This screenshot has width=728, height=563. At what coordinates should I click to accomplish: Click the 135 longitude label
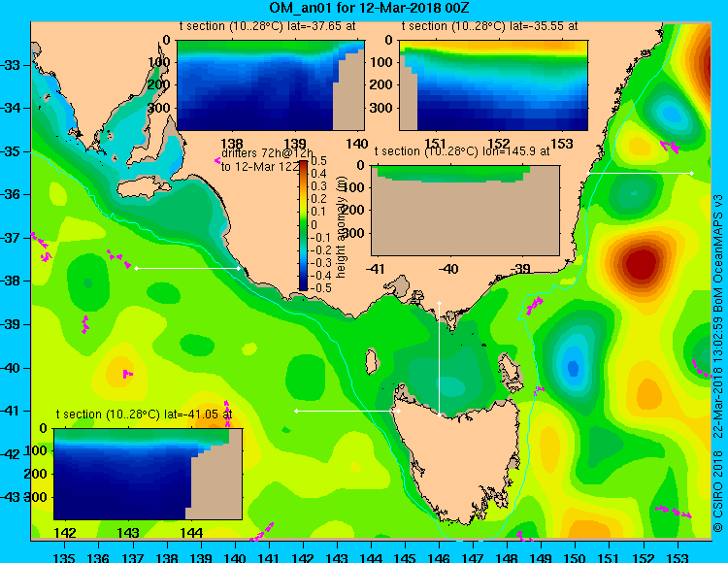click(64, 557)
